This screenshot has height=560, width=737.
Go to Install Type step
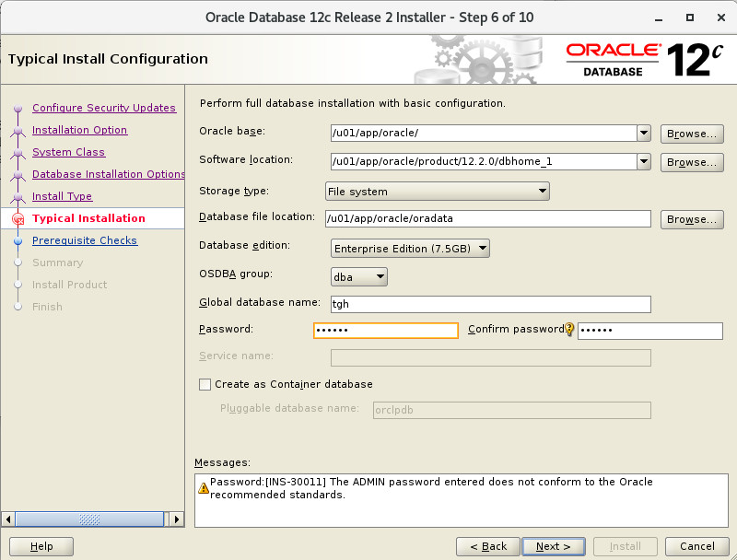[x=62, y=196]
